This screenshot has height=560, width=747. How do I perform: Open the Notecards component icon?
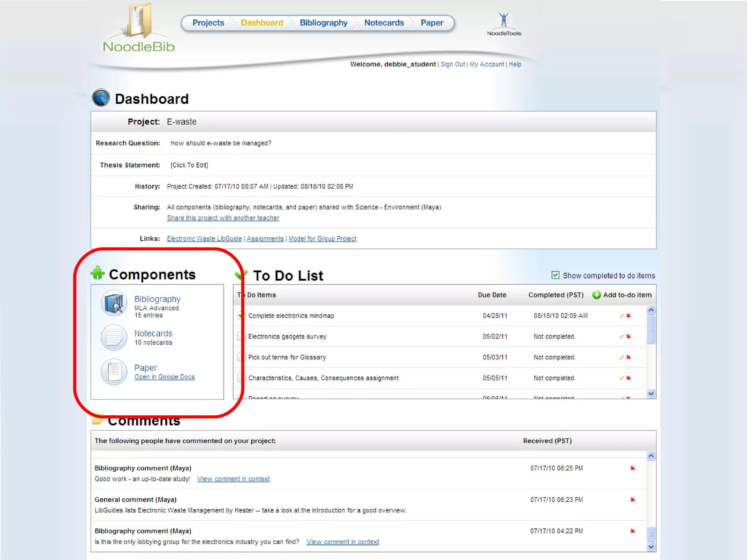click(114, 337)
